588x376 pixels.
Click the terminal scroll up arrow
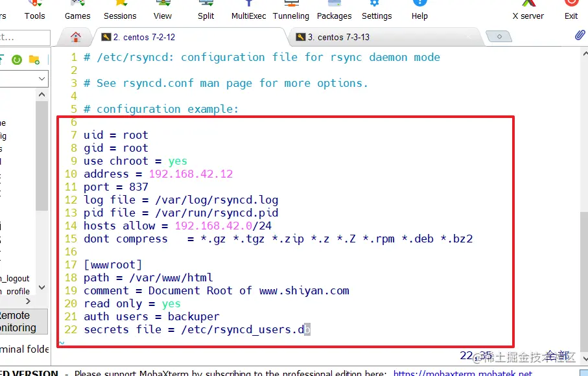coord(585,54)
